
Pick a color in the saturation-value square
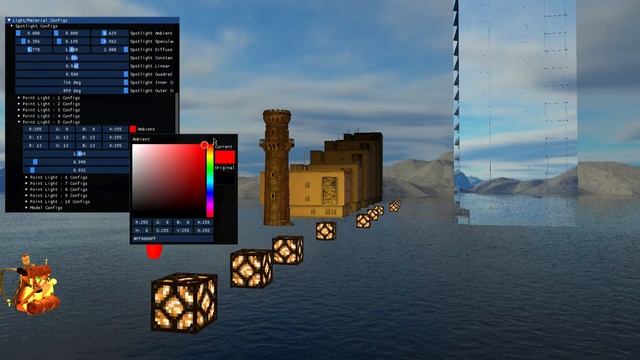point(168,181)
